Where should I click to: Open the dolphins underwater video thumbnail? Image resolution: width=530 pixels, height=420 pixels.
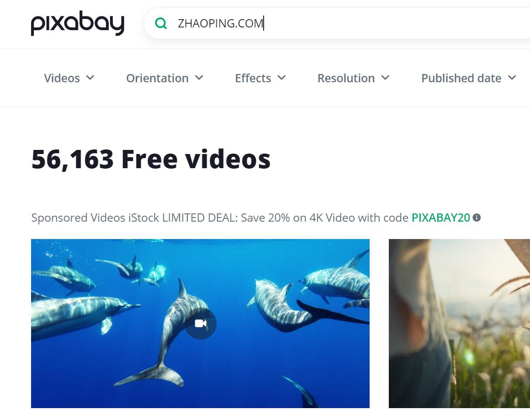click(x=200, y=323)
